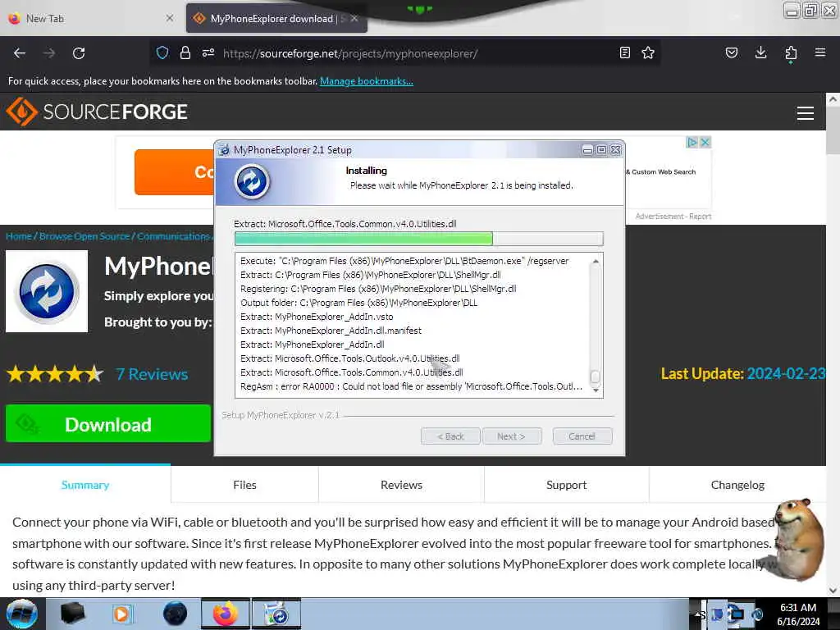
Task: Open the extensions puzzle icon
Action: (791, 53)
